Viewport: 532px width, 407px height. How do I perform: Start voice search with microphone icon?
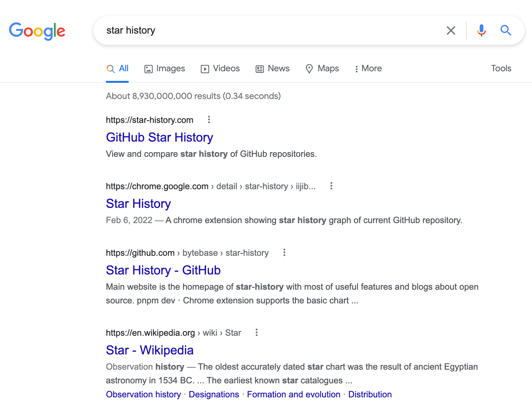(x=481, y=30)
